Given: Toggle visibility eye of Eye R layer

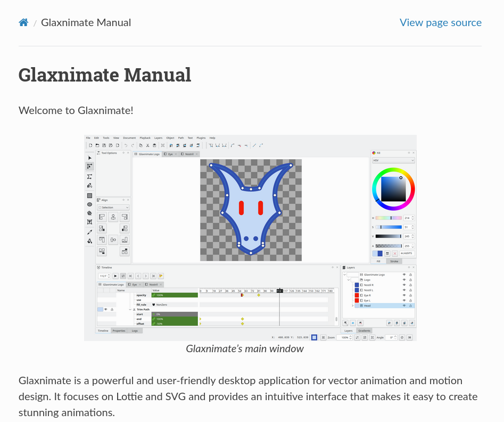Looking at the screenshot, I should point(404,296).
